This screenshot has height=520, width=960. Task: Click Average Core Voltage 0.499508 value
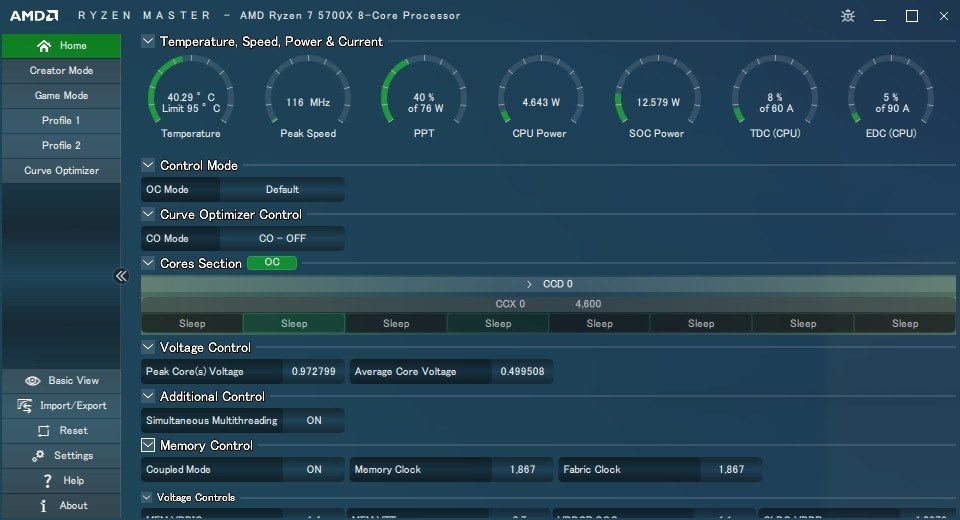522,372
